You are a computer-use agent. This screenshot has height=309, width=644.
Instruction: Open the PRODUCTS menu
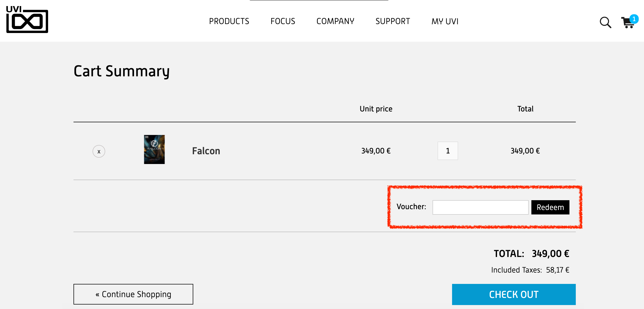click(229, 21)
